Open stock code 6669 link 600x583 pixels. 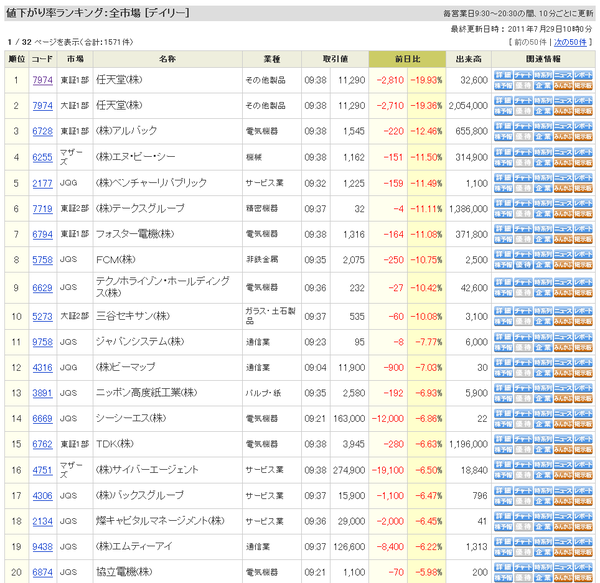[x=42, y=419]
